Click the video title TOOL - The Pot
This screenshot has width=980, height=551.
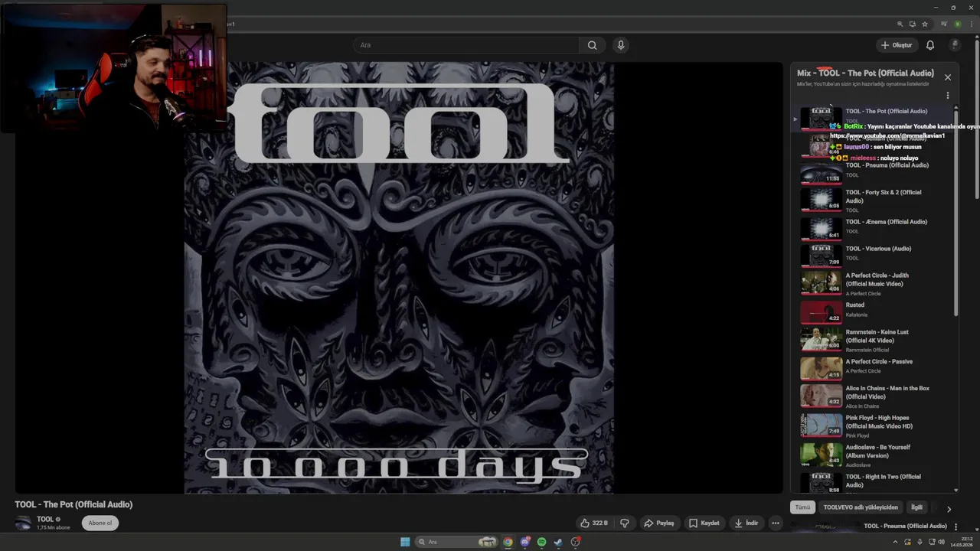point(73,504)
